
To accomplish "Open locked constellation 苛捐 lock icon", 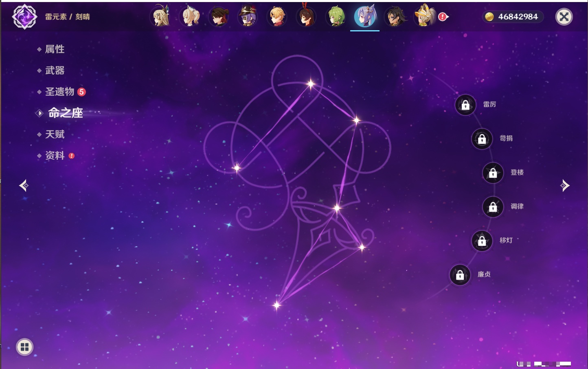I will pyautogui.click(x=482, y=139).
